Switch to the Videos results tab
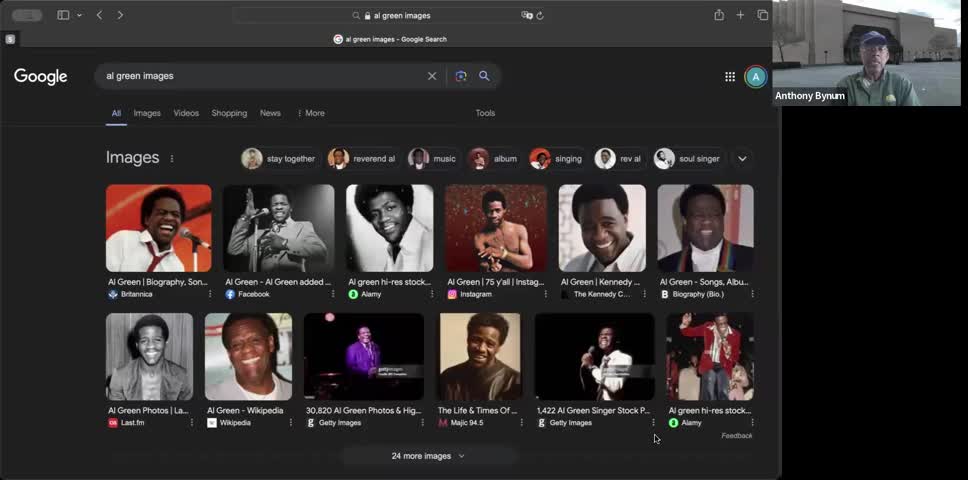 point(186,113)
